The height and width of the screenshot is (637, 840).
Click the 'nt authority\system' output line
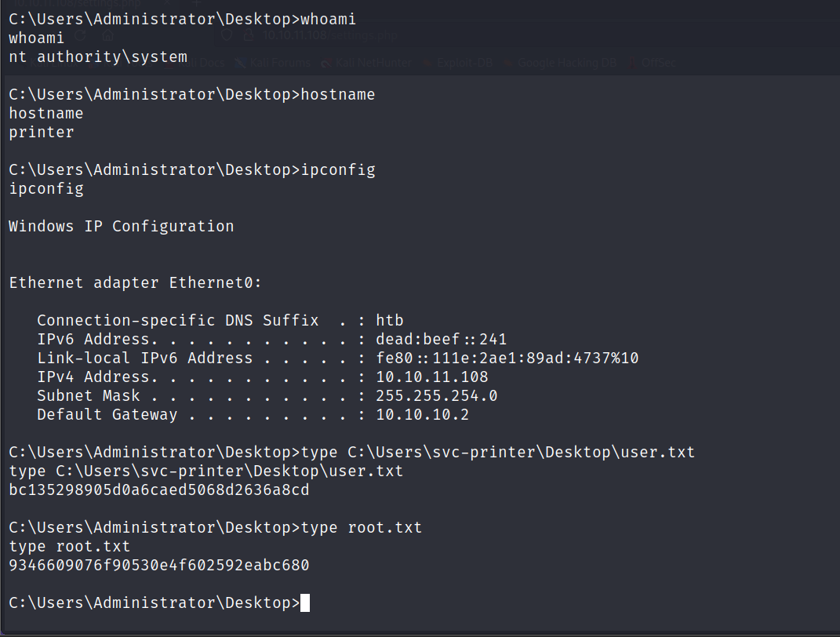[x=98, y=57]
